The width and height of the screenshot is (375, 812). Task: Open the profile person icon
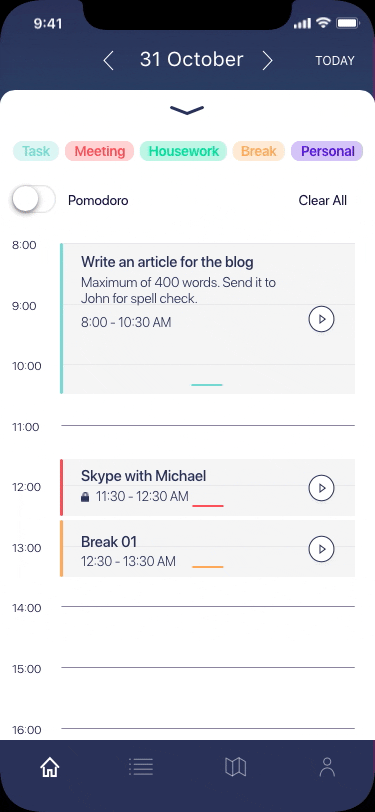coord(327,767)
